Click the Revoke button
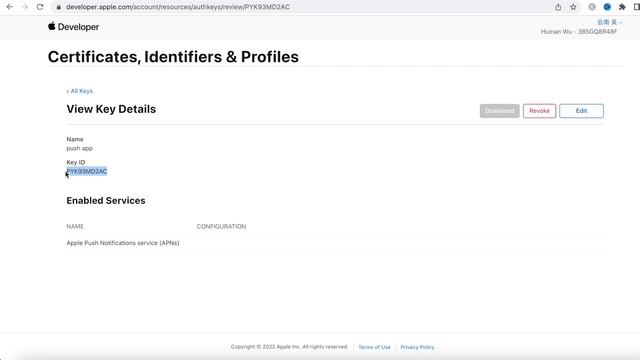640x360 pixels. pos(540,111)
